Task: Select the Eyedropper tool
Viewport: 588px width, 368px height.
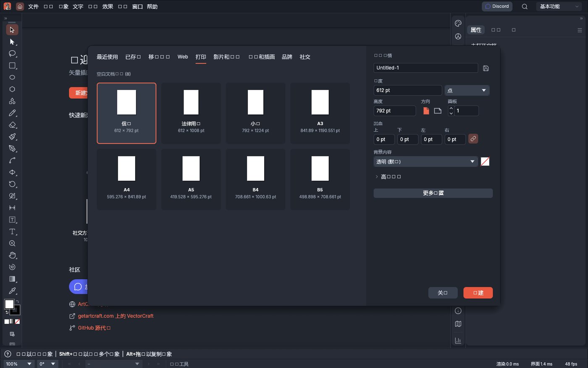Action: point(12,291)
